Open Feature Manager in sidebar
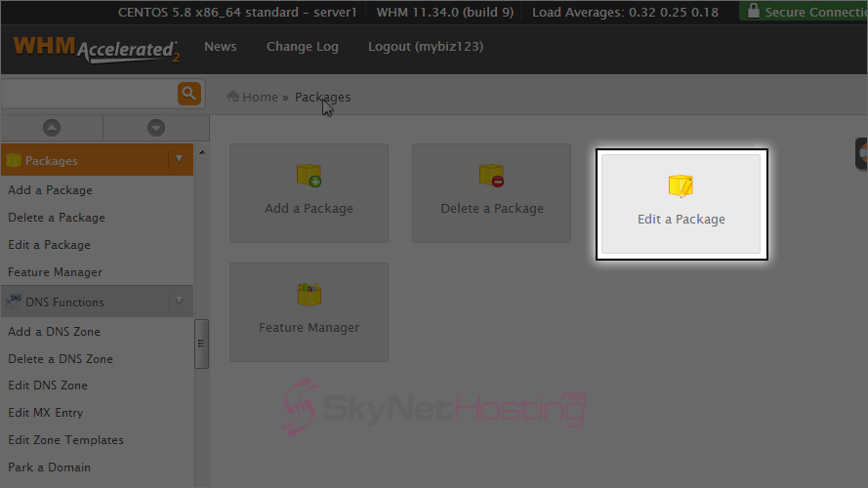The height and width of the screenshot is (488, 868). click(x=56, y=272)
